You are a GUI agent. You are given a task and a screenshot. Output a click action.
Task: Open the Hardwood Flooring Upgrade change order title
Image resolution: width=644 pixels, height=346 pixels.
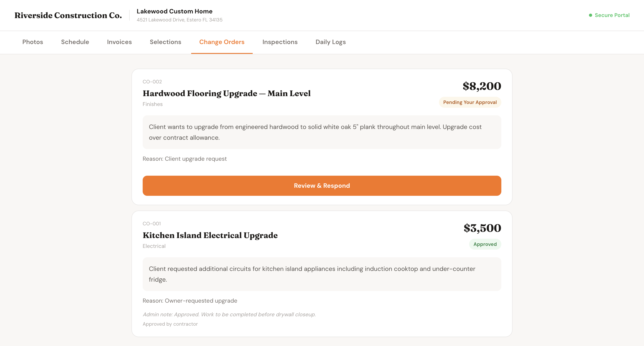click(227, 93)
